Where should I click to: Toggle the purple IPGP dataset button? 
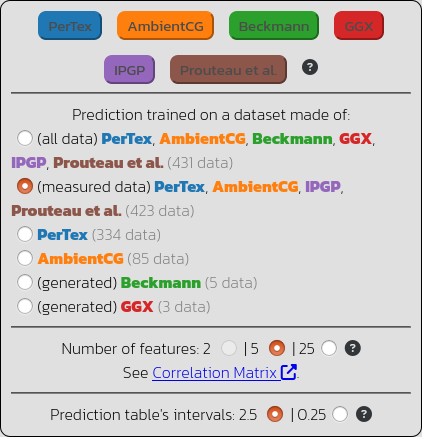pyautogui.click(x=129, y=70)
